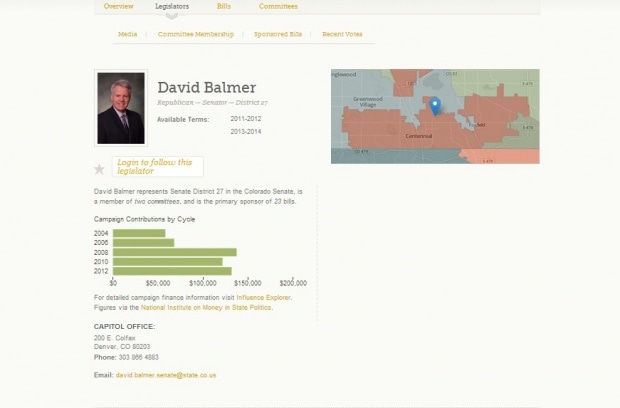This screenshot has width=620, height=408.
Task: Click the 2008 campaign contributions bar
Action: click(175, 252)
